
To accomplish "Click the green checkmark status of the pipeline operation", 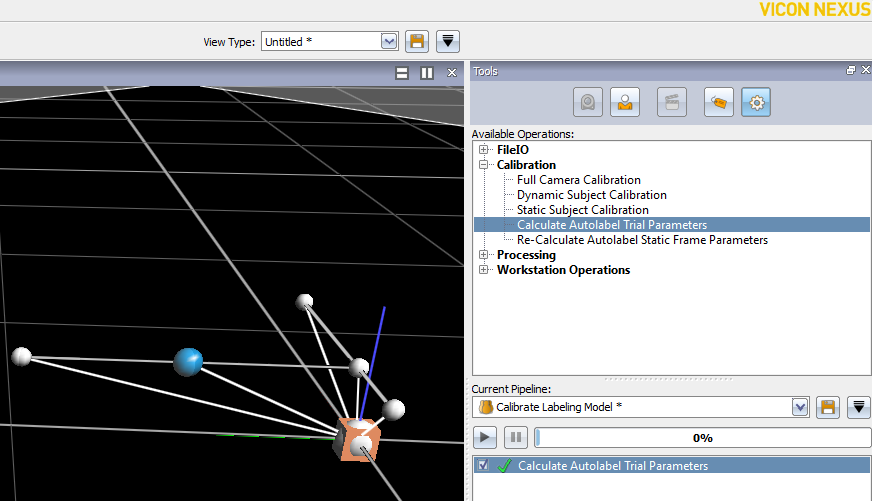I will coord(504,465).
